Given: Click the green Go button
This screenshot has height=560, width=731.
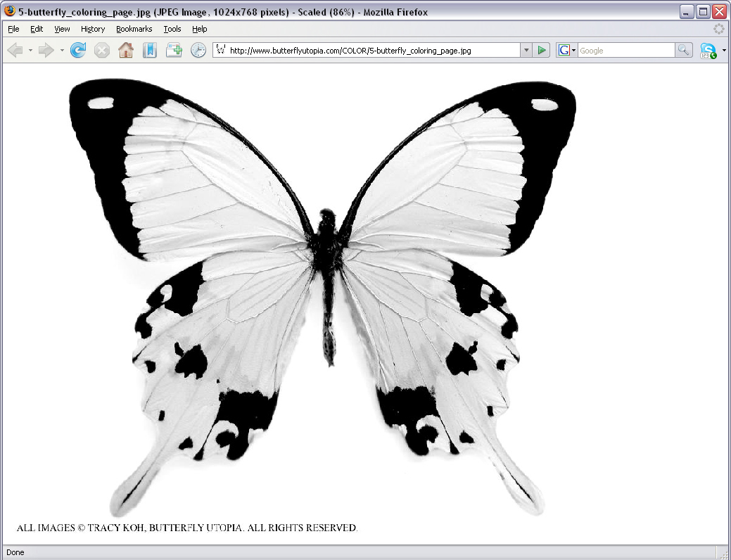Looking at the screenshot, I should pyautogui.click(x=540, y=50).
